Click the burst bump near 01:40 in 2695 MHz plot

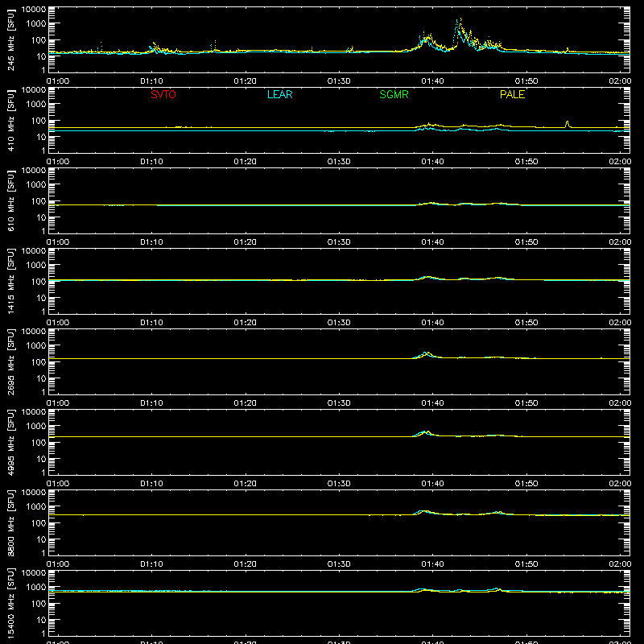(x=426, y=354)
